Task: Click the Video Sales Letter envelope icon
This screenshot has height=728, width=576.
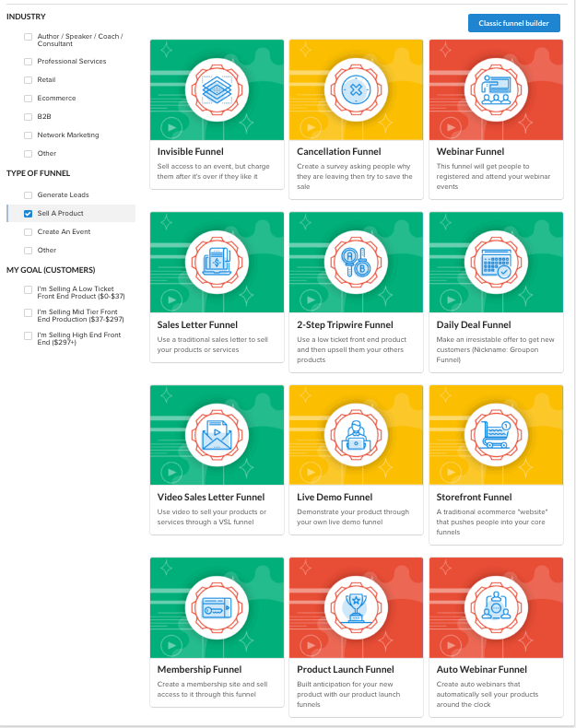Action: 217,435
